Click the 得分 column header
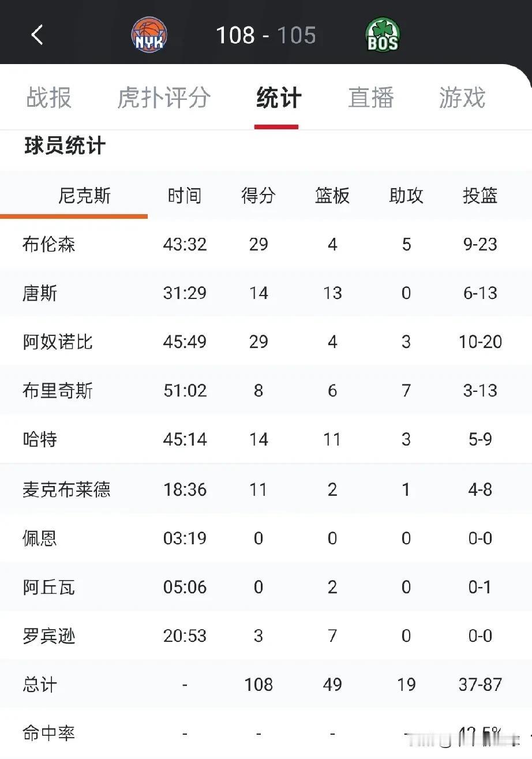The image size is (532, 759). [258, 196]
